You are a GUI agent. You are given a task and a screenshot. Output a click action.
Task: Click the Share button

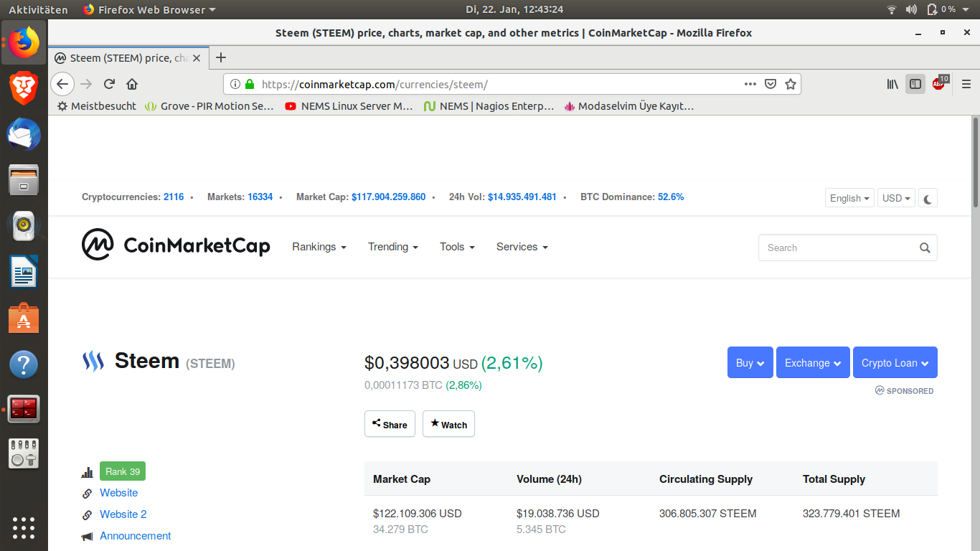(x=390, y=424)
